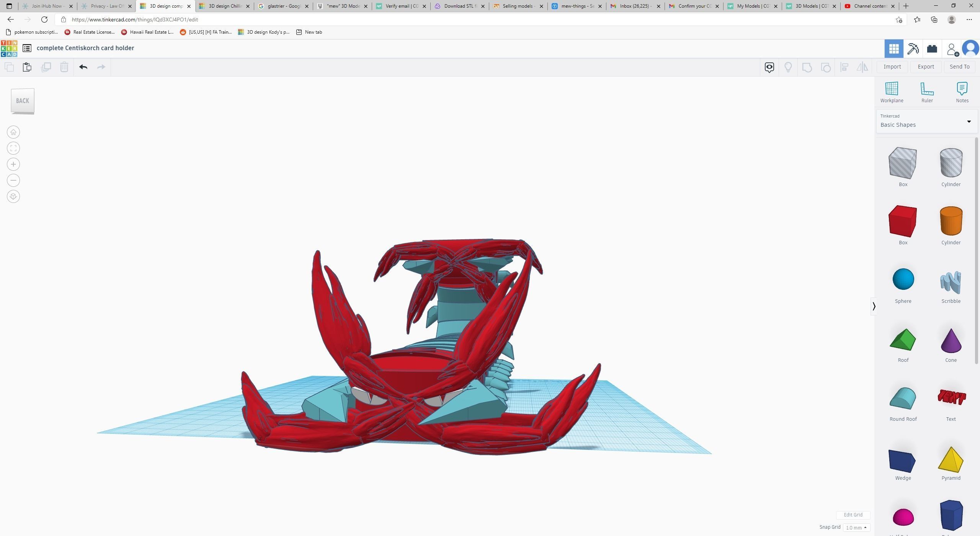Toggle Show all hidden objects lightbulb

point(788,67)
